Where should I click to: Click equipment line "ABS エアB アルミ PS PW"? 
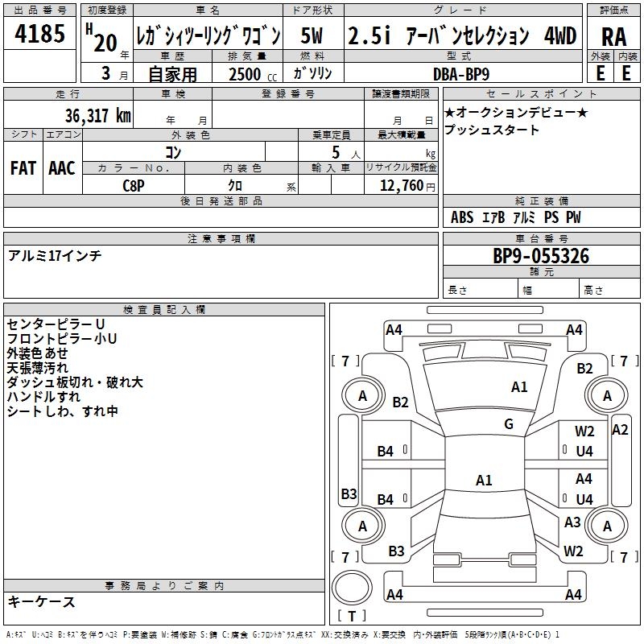(x=516, y=217)
